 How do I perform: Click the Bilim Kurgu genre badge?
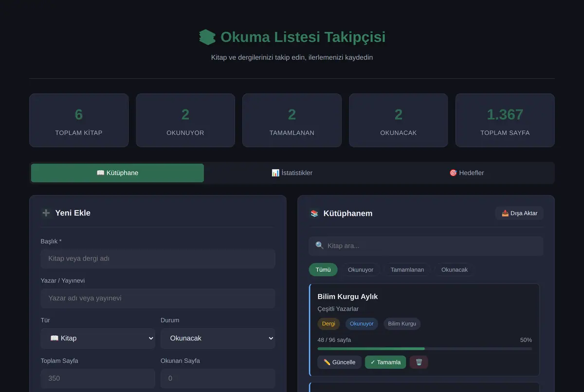(402, 324)
